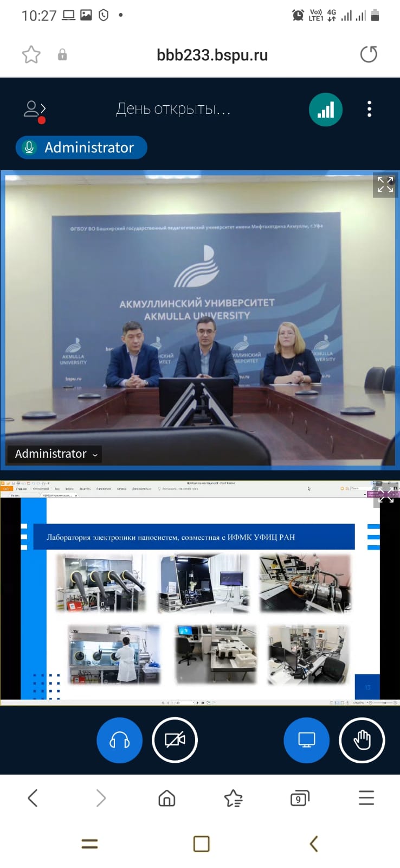Viewport: 400px width, 868px height.
Task: Make the shared presentation fullscreen
Action: [x=386, y=496]
